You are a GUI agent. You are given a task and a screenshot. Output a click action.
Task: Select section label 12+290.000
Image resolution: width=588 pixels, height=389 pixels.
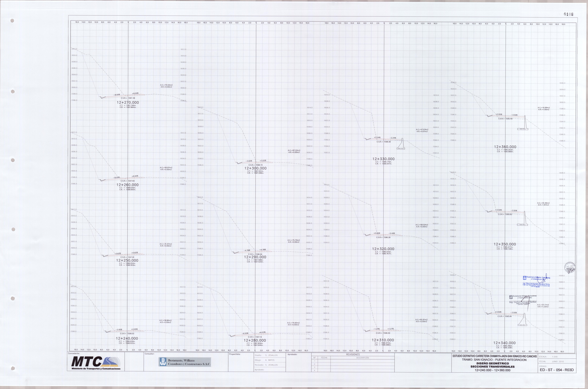255,257
